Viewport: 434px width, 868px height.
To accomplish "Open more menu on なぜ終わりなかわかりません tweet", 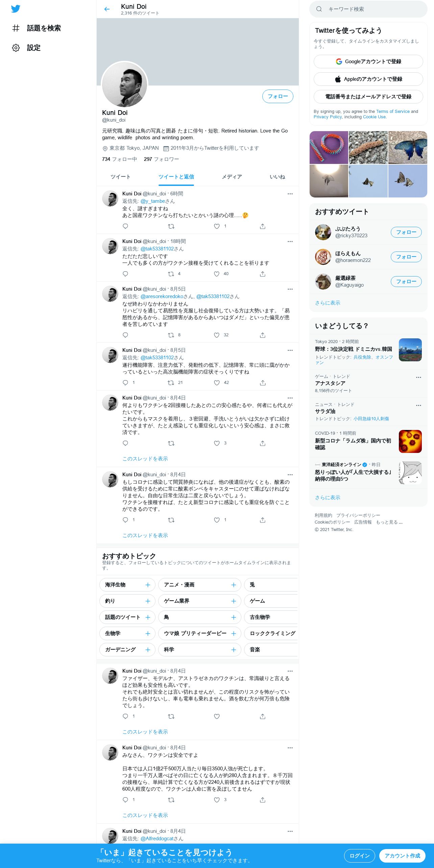I will pos(290,289).
